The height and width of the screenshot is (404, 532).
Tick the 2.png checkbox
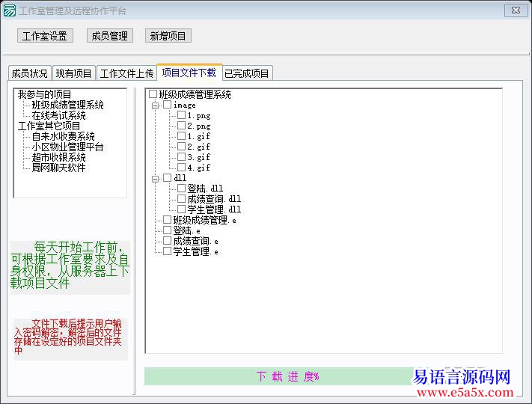point(182,126)
